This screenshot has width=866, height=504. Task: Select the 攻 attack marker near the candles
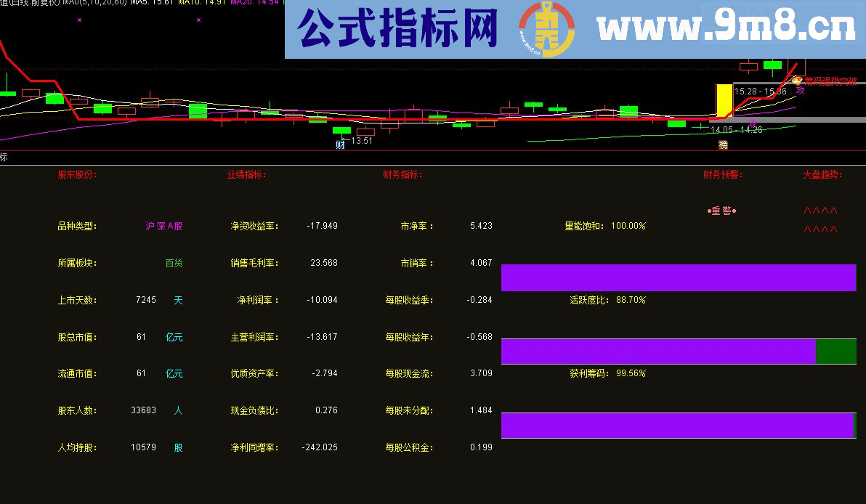click(801, 90)
